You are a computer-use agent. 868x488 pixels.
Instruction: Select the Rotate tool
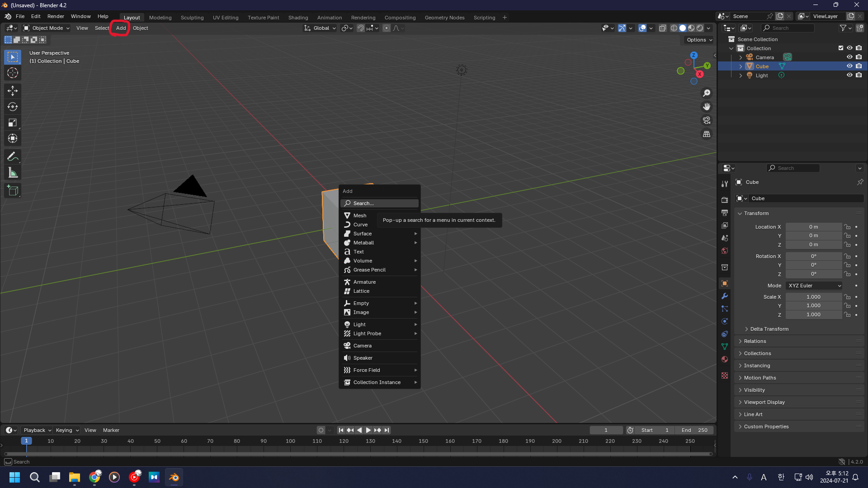(13, 107)
